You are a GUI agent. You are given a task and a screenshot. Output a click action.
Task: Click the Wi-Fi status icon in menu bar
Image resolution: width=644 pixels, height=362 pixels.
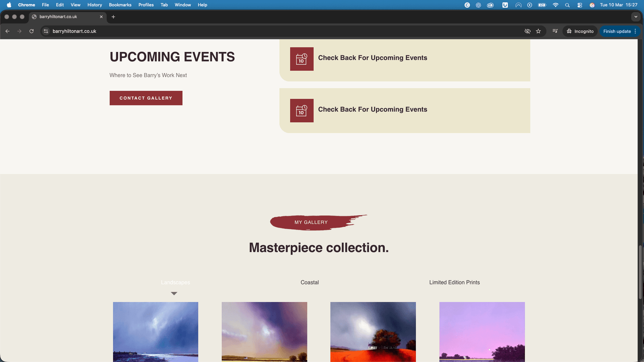point(555,5)
